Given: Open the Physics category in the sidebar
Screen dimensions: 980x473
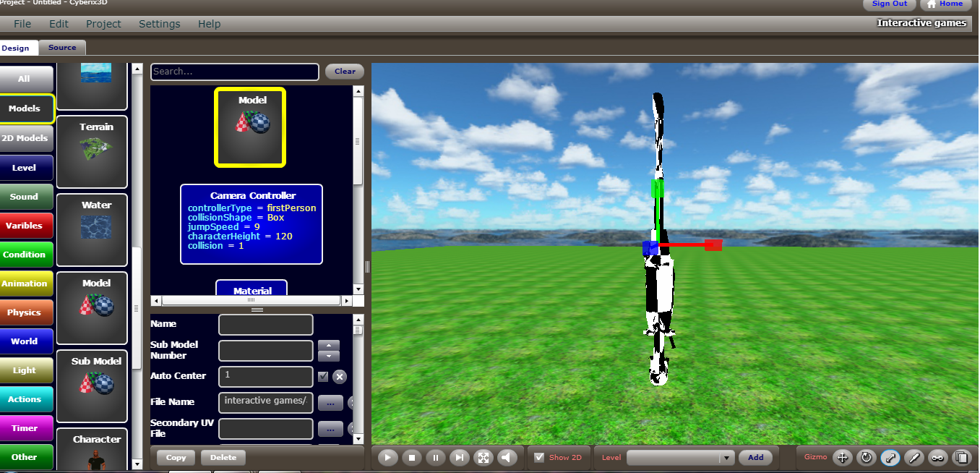Looking at the screenshot, I should (x=25, y=312).
